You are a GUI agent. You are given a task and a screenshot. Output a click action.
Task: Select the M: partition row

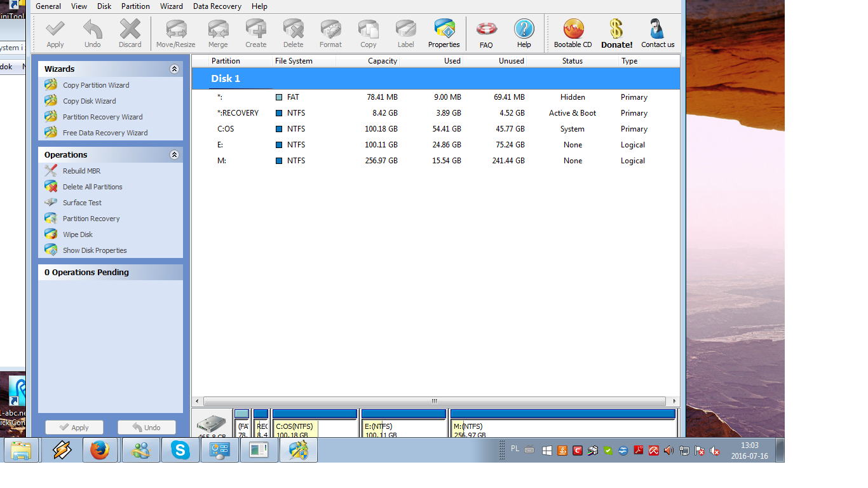point(436,161)
